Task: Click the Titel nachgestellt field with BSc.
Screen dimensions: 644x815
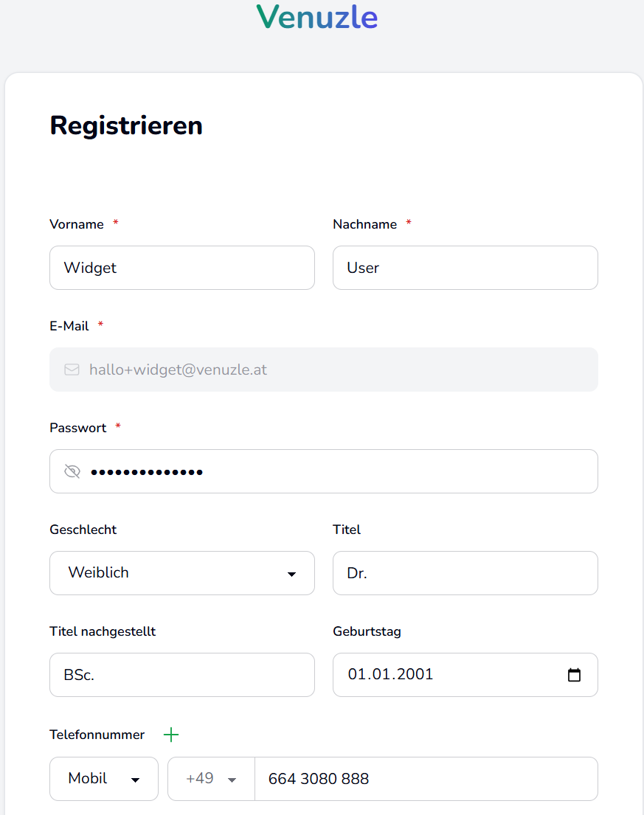Action: point(181,675)
